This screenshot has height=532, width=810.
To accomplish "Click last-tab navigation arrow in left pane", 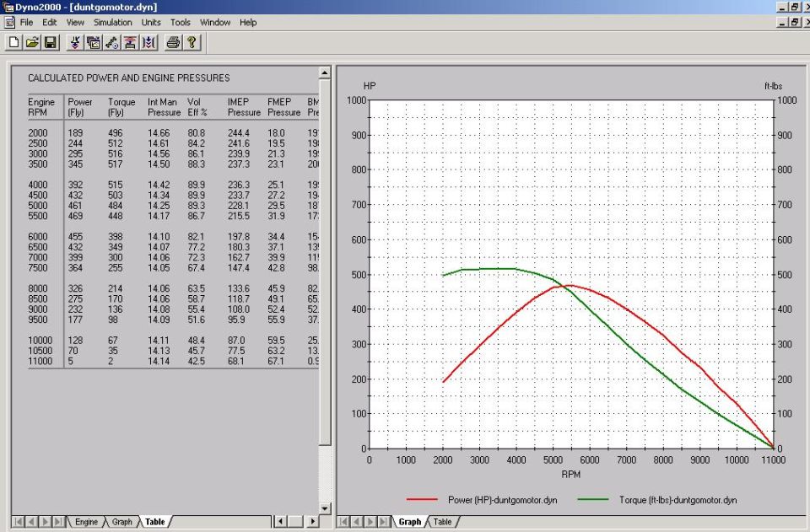I will (x=58, y=522).
